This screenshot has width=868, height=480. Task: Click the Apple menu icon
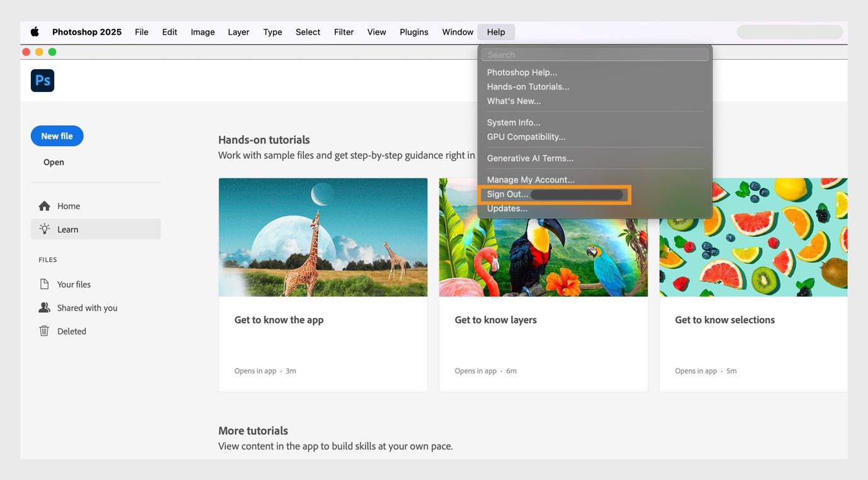click(x=34, y=31)
